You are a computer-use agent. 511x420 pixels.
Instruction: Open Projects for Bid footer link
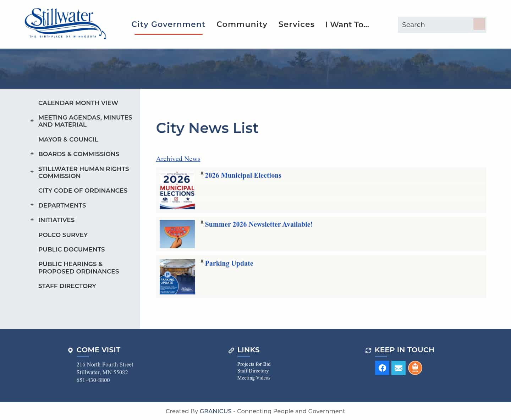pyautogui.click(x=254, y=364)
